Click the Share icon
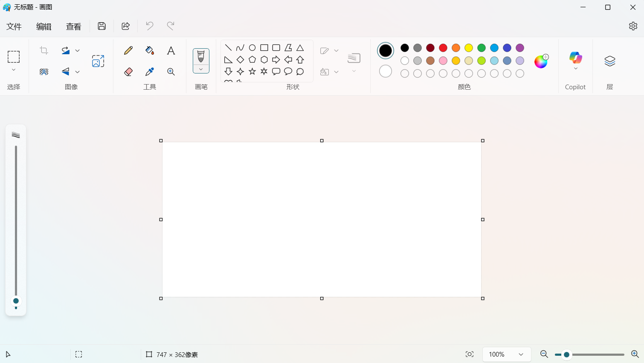 (126, 26)
